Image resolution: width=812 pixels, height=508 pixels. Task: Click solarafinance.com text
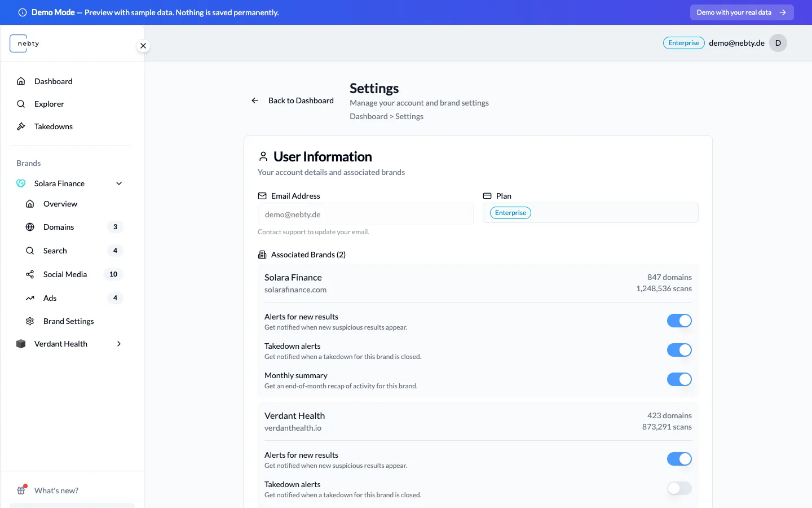coord(295,290)
